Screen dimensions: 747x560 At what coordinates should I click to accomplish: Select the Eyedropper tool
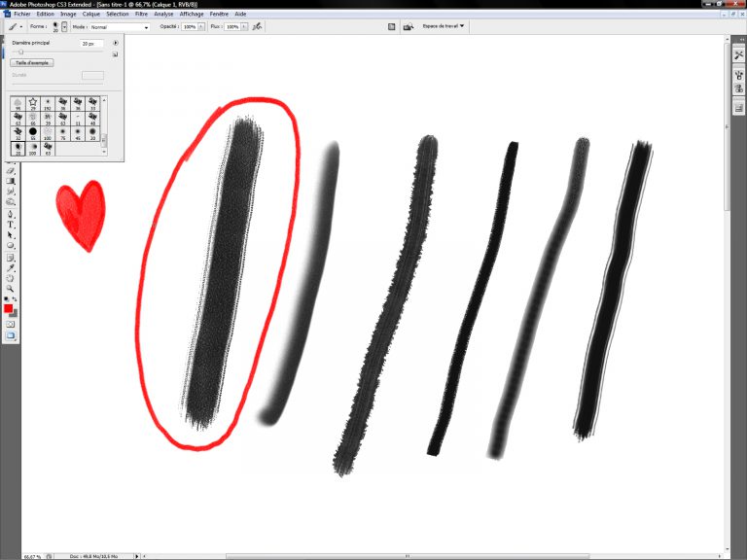coord(10,266)
